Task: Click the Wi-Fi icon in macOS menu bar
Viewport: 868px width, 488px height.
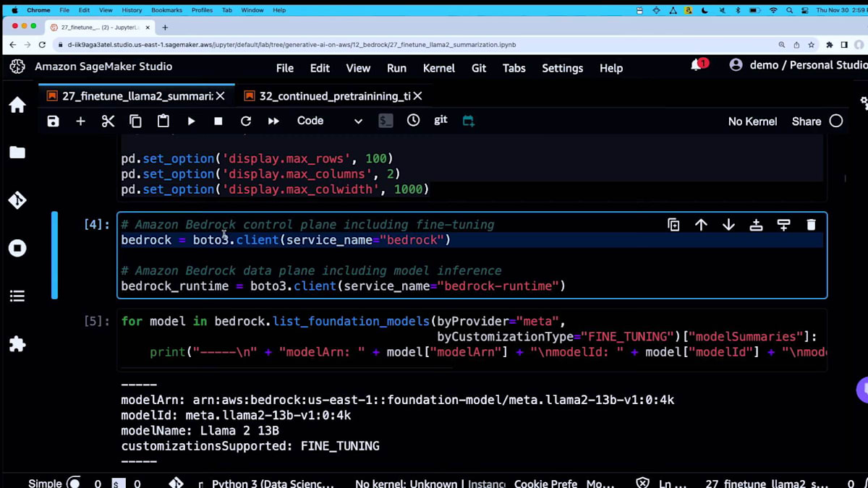Action: click(773, 10)
